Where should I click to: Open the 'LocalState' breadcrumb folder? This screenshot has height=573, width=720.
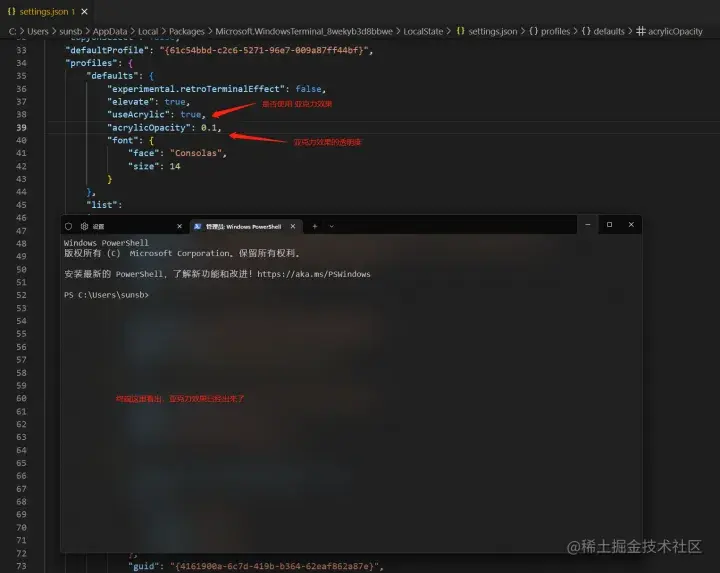[423, 31]
